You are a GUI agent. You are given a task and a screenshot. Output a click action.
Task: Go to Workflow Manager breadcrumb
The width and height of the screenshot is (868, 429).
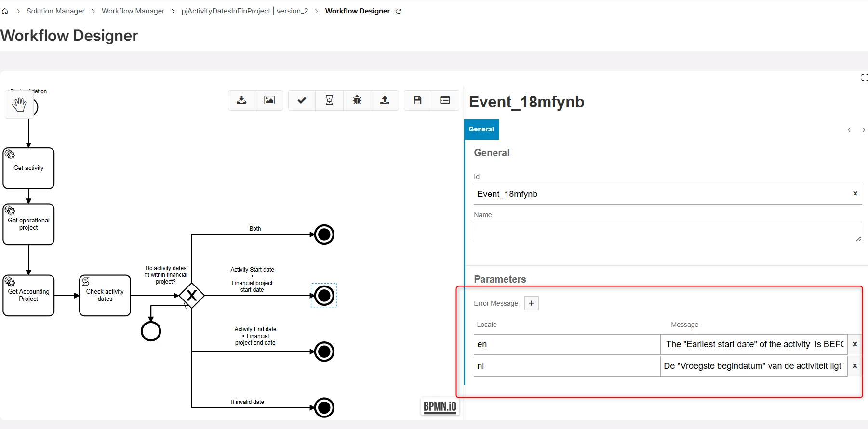133,11
